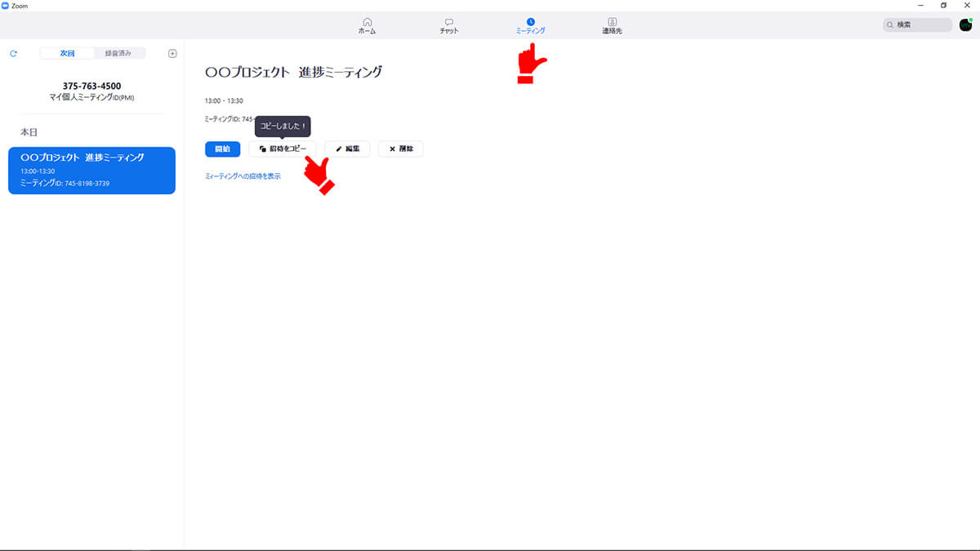Select the 次回 (Upcoming) tab

click(x=67, y=54)
